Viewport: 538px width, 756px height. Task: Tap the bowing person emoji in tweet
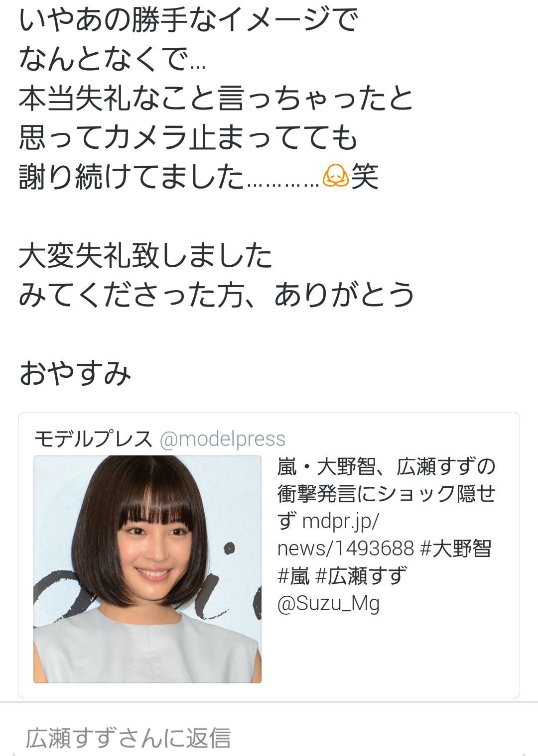[x=335, y=176]
